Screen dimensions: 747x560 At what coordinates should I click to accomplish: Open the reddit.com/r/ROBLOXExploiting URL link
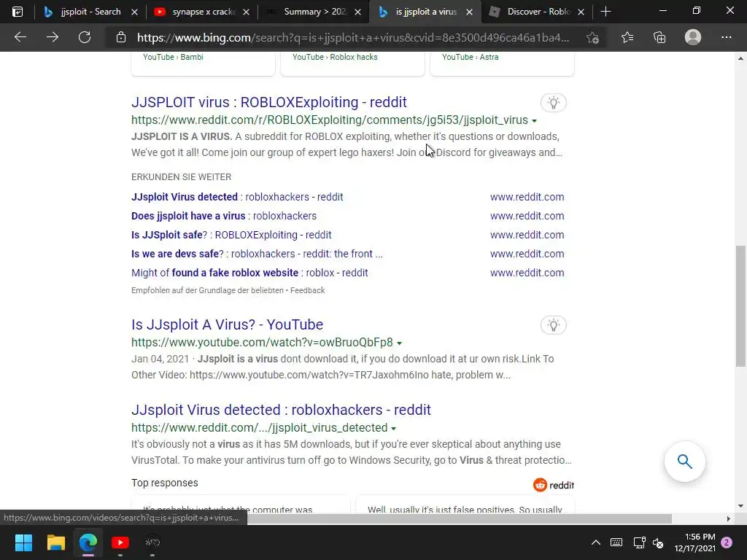330,120
